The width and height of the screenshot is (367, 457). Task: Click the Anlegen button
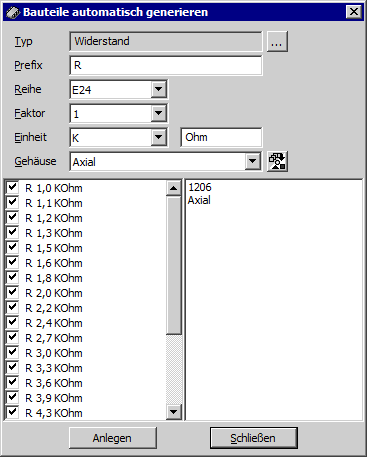coord(113,438)
